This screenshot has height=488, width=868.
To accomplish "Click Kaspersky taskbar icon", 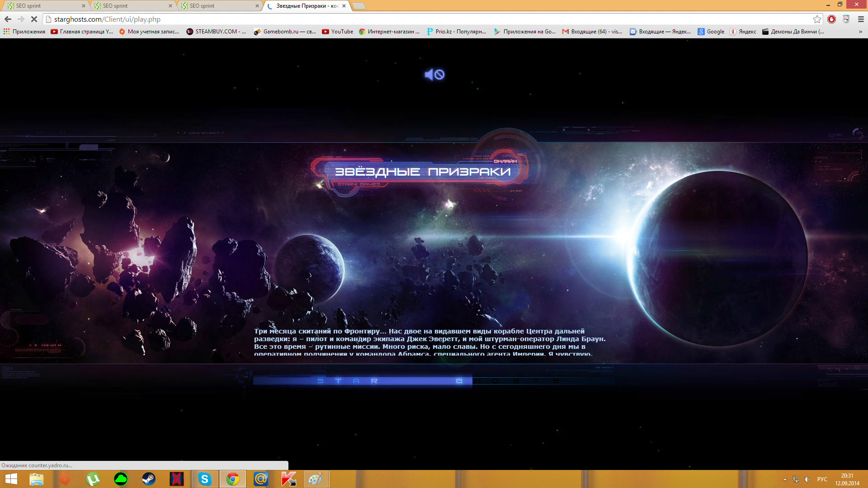I will click(288, 479).
